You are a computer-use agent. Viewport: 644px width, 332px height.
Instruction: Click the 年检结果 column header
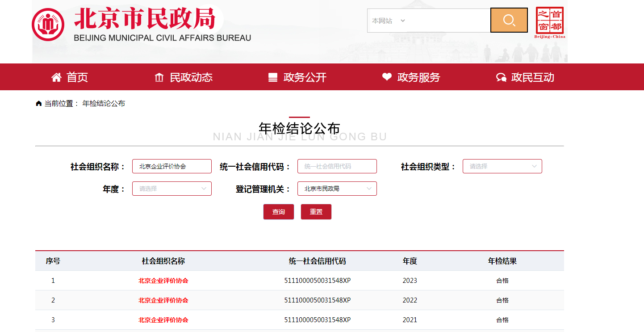pyautogui.click(x=502, y=261)
